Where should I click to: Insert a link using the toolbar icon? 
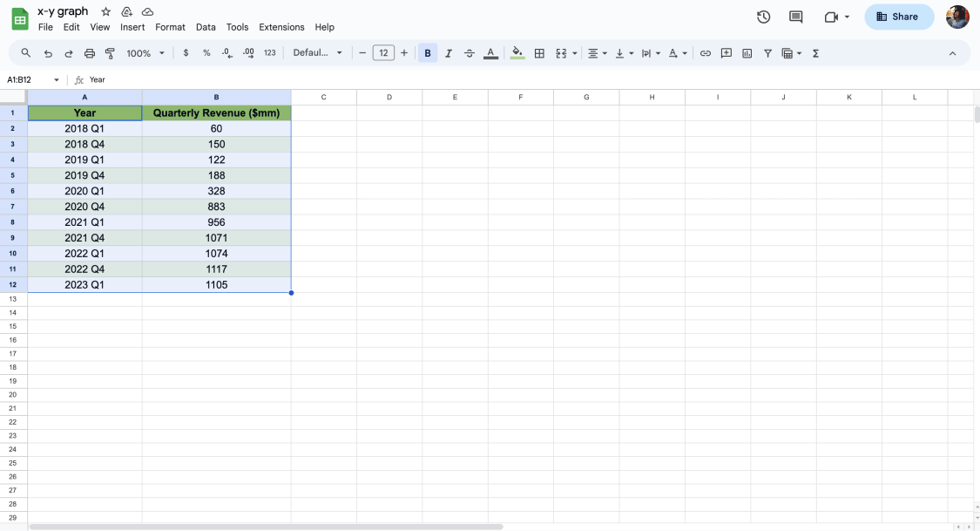(706, 53)
